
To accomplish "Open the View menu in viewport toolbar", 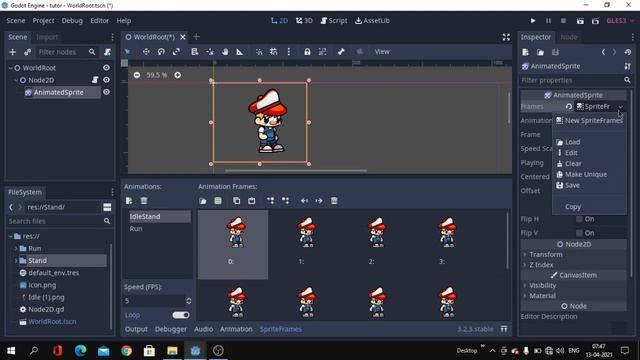I will pos(382,51).
